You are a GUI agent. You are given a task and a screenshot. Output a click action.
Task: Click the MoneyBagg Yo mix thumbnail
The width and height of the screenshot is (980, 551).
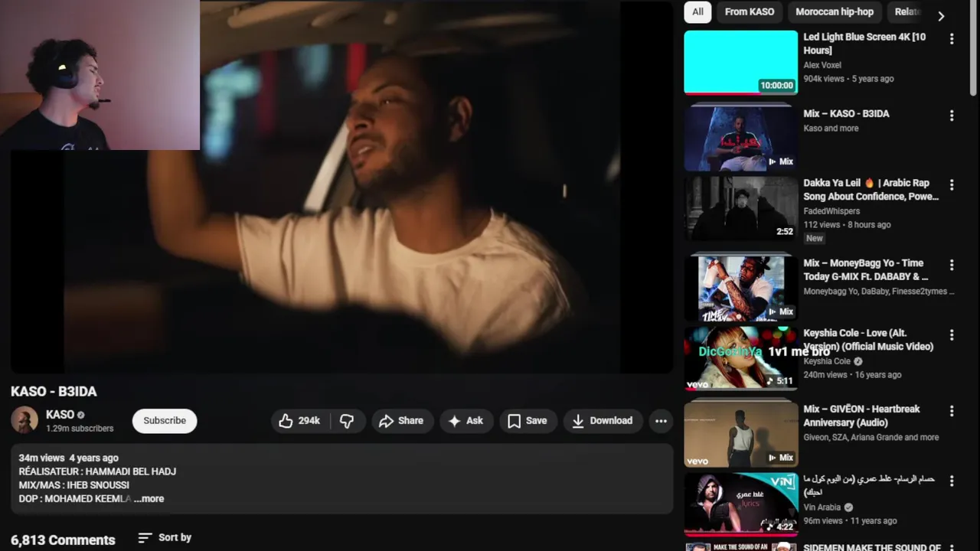point(740,289)
